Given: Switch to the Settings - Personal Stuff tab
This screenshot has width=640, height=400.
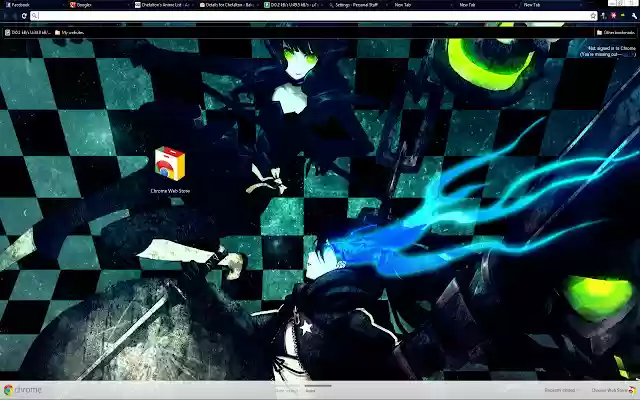Looking at the screenshot, I should 360,5.
